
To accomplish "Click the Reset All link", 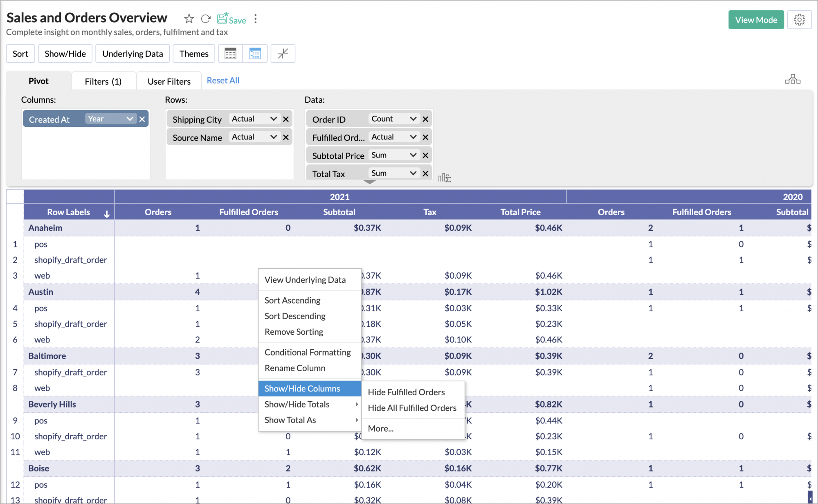I will [x=223, y=81].
